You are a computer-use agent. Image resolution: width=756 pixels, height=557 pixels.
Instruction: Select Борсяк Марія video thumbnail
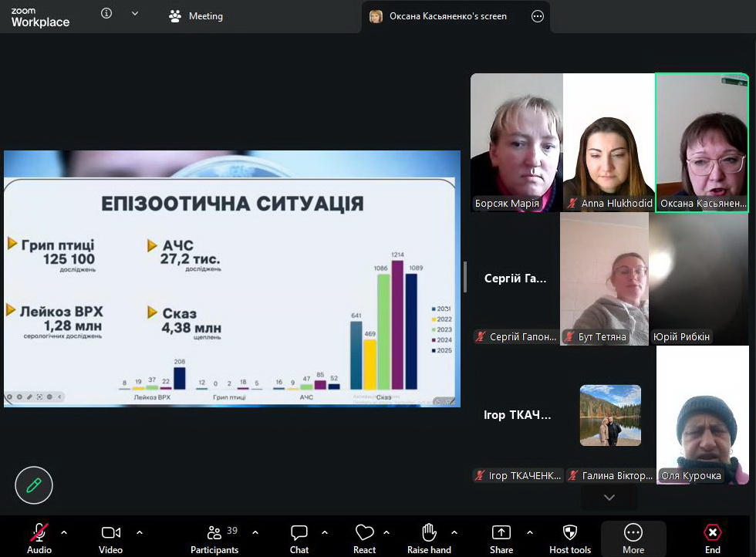tap(516, 143)
